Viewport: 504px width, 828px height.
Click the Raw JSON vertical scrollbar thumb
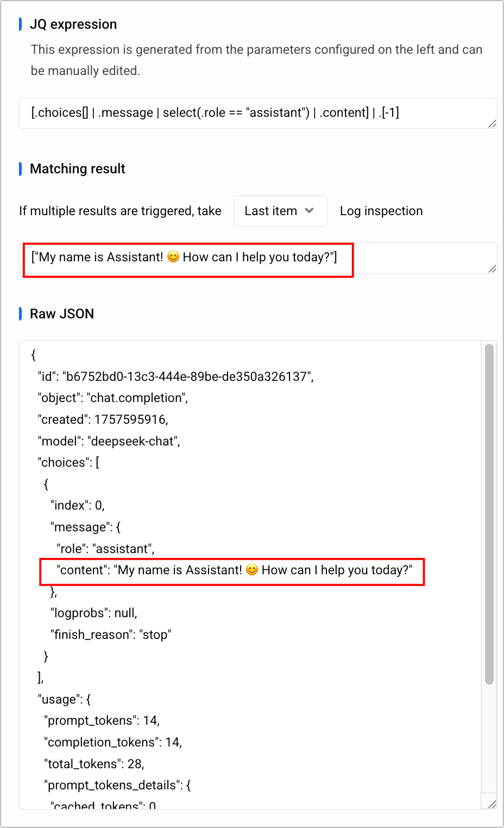coord(489,513)
